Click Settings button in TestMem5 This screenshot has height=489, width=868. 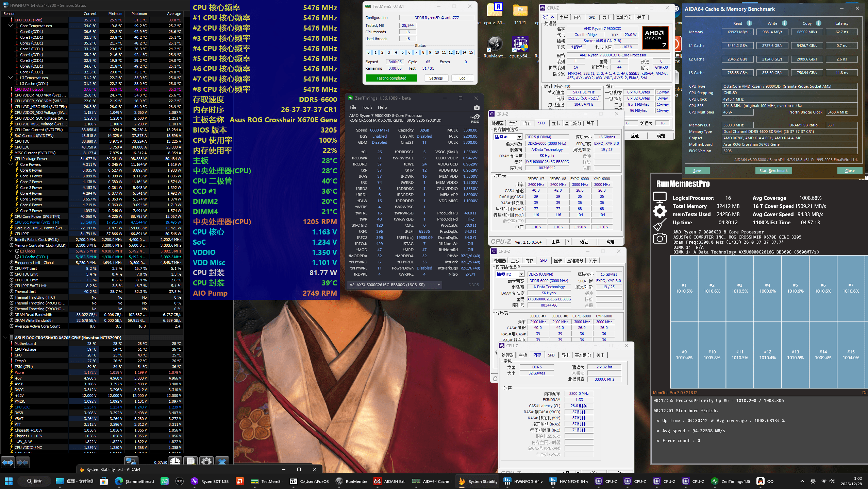[436, 78]
